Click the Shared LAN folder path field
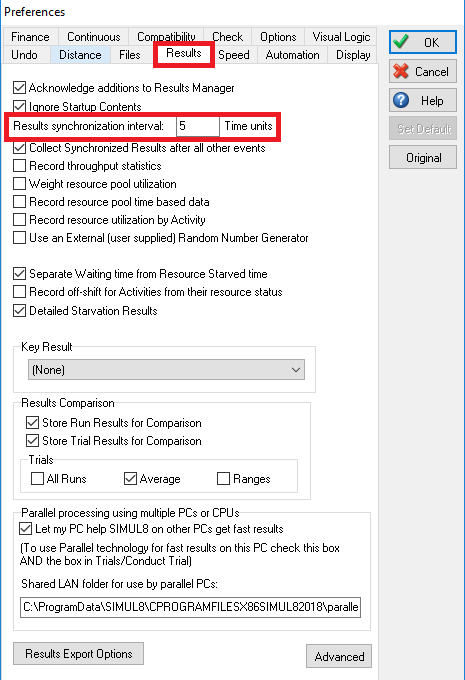 (x=190, y=607)
